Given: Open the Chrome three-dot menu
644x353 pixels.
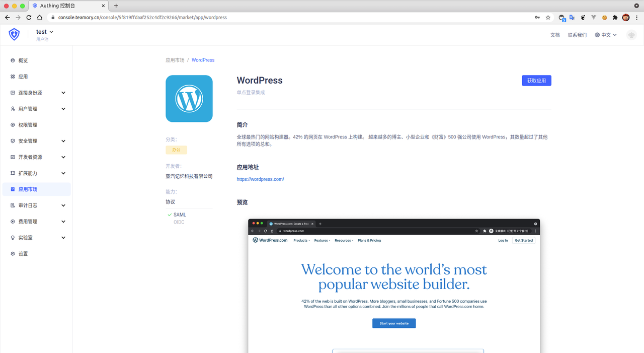Looking at the screenshot, I should 637,17.
